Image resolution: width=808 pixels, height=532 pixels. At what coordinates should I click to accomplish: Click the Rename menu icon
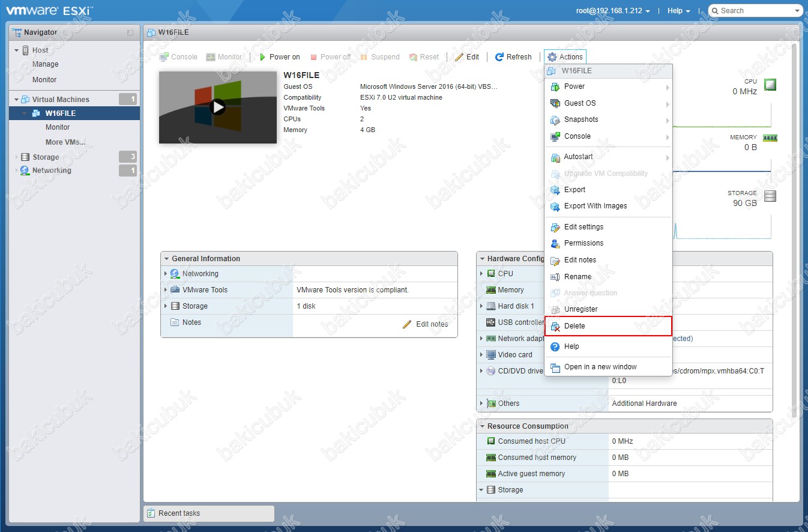[555, 277]
